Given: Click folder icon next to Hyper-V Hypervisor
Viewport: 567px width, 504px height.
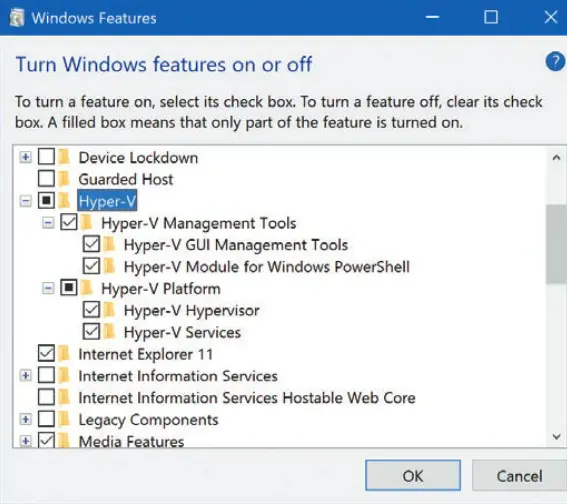Looking at the screenshot, I should click(x=109, y=310).
